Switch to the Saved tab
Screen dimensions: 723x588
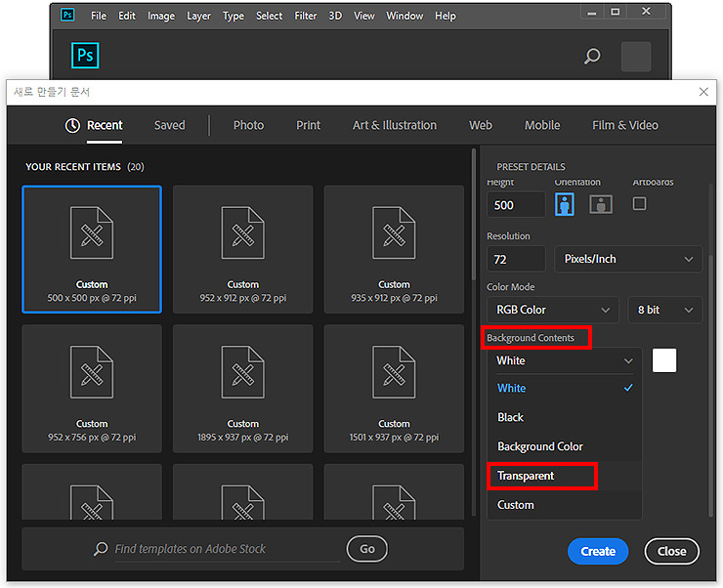click(170, 125)
